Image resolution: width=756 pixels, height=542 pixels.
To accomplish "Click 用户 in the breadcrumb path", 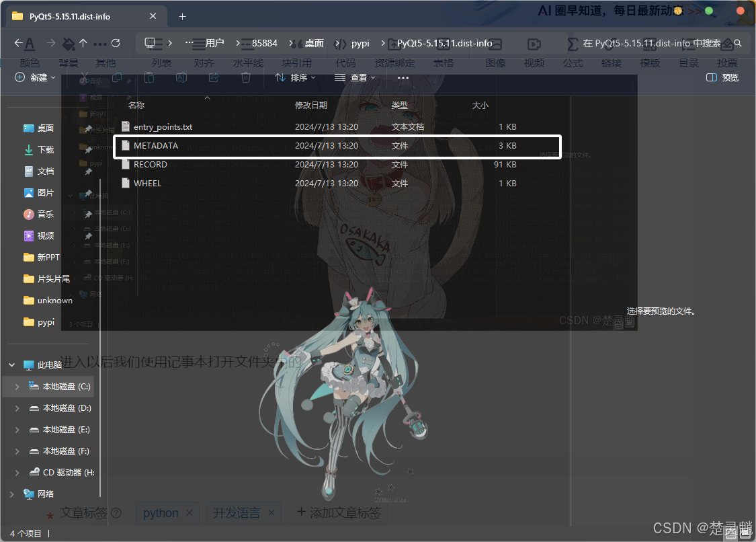I will pyautogui.click(x=214, y=43).
